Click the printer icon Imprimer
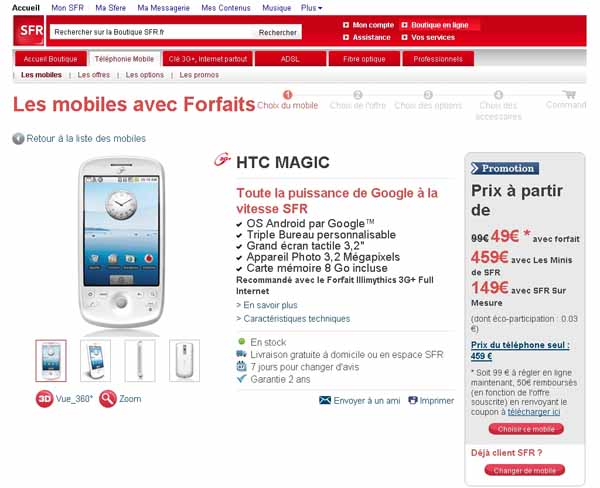Screen dimensions: 600x488 412,400
